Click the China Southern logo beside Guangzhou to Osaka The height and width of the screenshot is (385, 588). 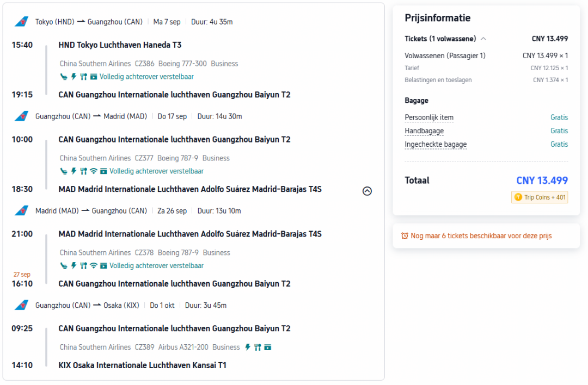coord(21,305)
